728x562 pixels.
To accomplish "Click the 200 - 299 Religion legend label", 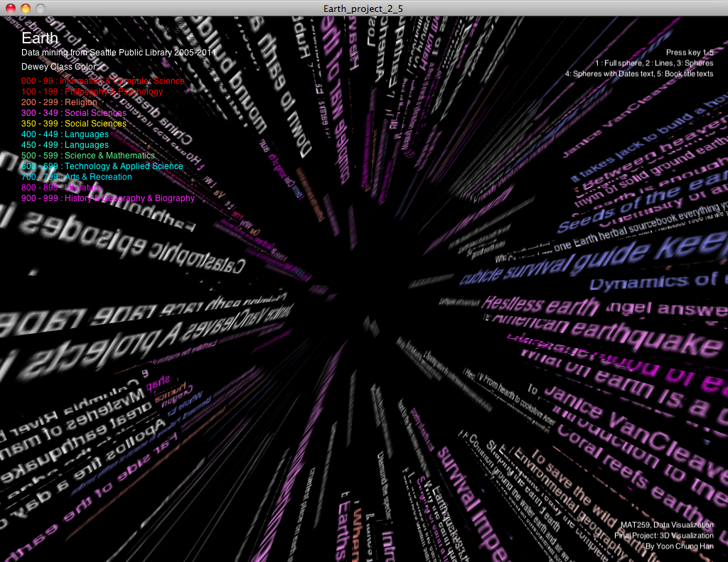I will 59,102.
